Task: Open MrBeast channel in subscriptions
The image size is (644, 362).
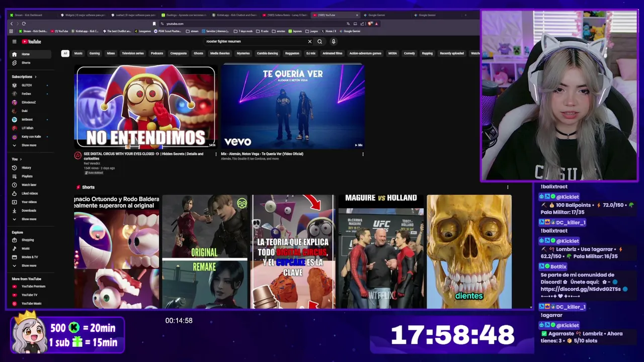Action: [31, 120]
